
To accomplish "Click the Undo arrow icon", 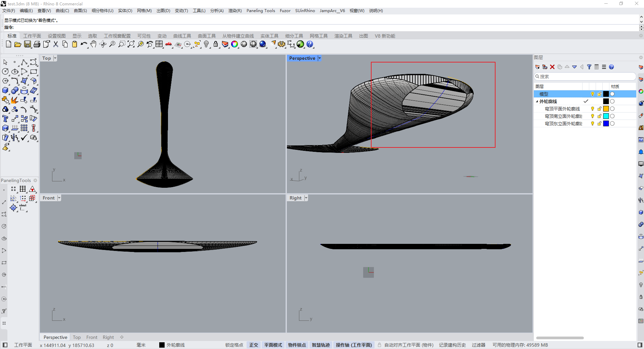I will point(84,44).
